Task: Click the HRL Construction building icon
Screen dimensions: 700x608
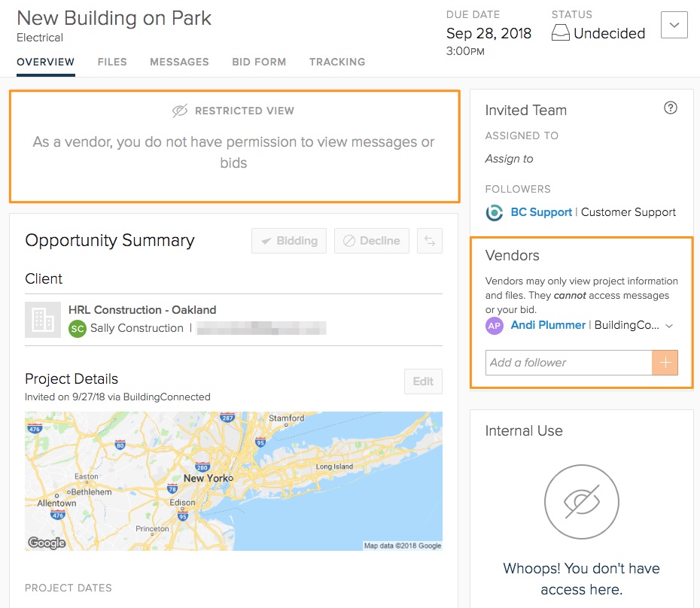Action: 42,320
